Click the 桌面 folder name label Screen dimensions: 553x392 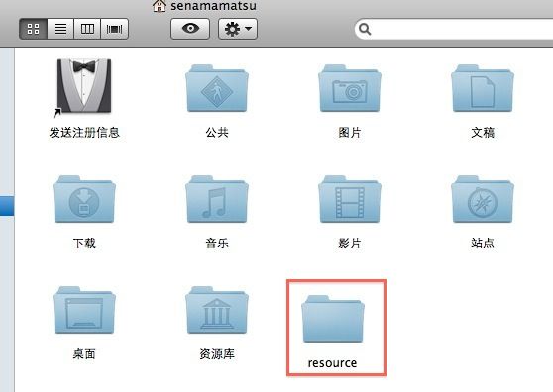[84, 354]
